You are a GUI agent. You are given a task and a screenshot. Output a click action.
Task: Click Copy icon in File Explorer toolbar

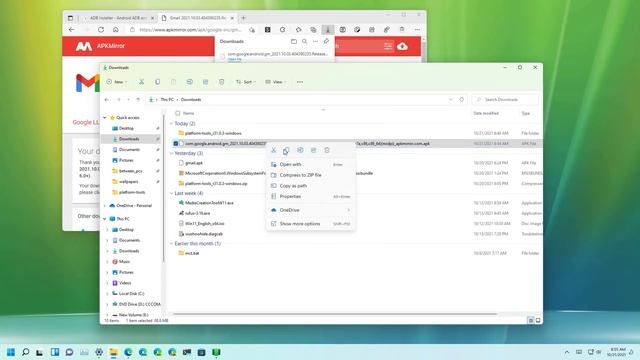pyautogui.click(x=158, y=82)
